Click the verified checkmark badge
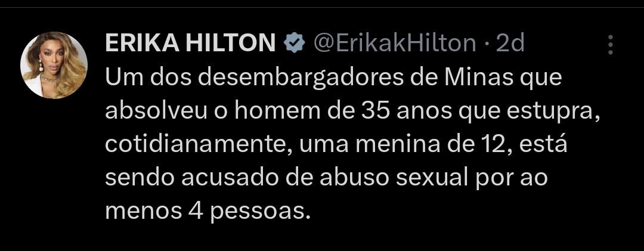This screenshot has height=251, width=644. point(294,43)
